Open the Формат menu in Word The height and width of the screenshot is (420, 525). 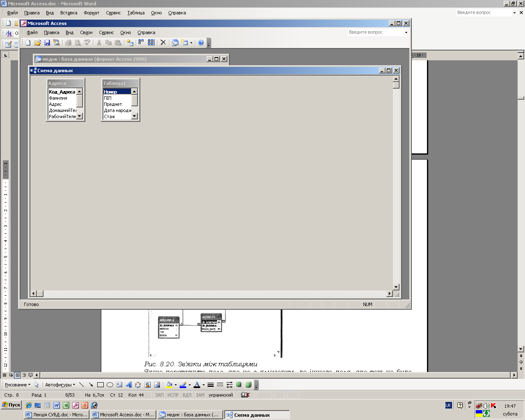(x=91, y=13)
